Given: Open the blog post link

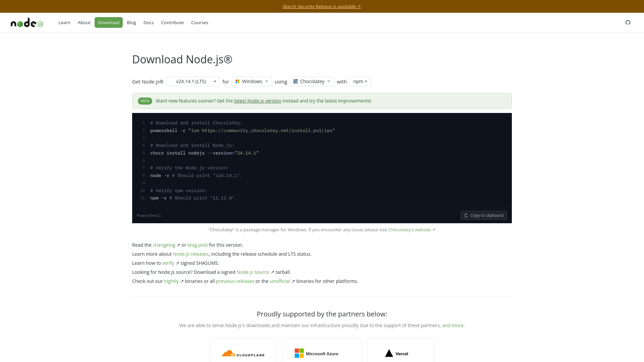Looking at the screenshot, I should click(x=198, y=245).
